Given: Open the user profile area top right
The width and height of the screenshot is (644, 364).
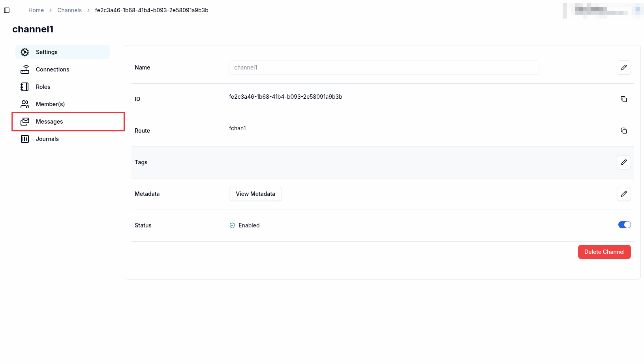Looking at the screenshot, I should [x=602, y=10].
